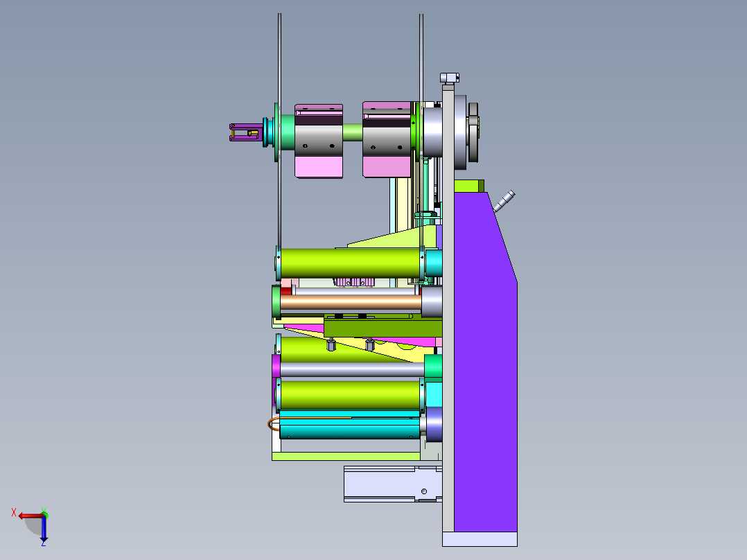Screen dimensions: 747x560
Task: Select the purple clevis fork on the shaft end
Action: pos(246,132)
